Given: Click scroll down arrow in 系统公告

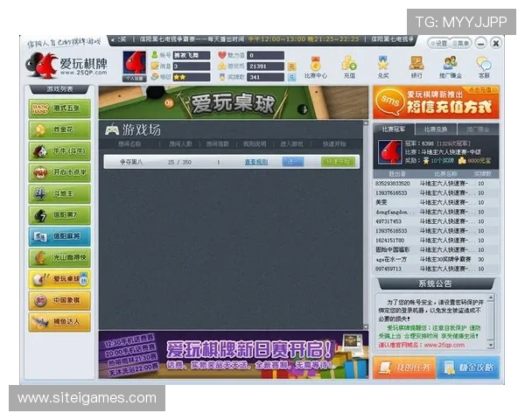Looking at the screenshot, I should click(491, 345).
